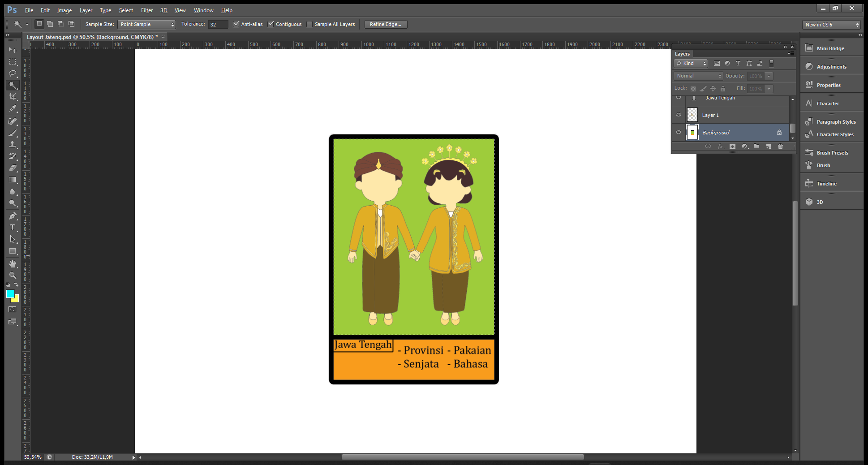Open the Filter menu
Viewport: 868px width, 465px height.
tap(146, 10)
